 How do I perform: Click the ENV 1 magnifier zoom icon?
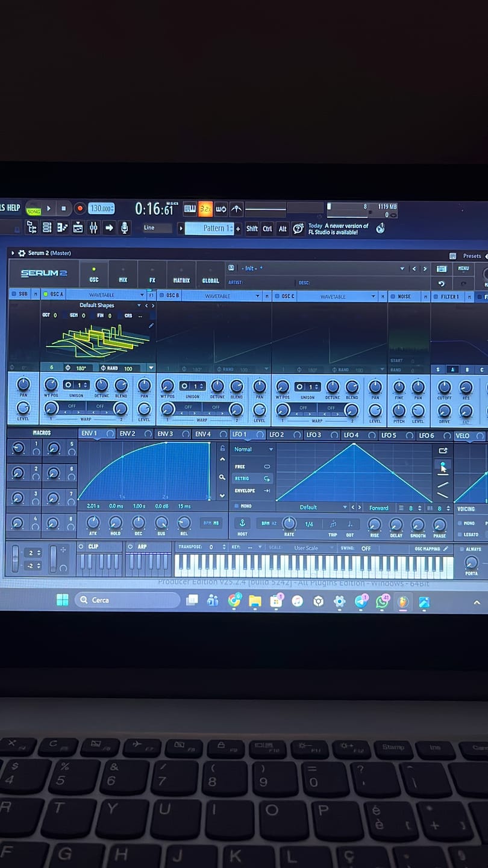click(x=222, y=477)
